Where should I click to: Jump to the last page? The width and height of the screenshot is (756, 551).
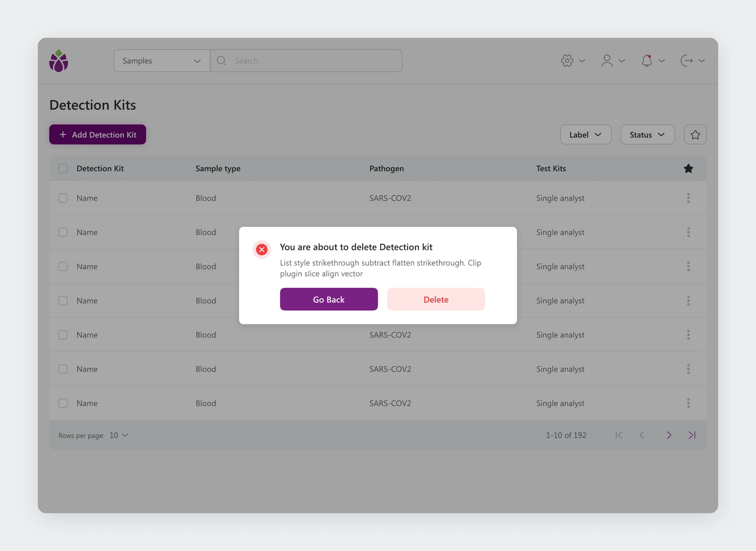pos(692,435)
